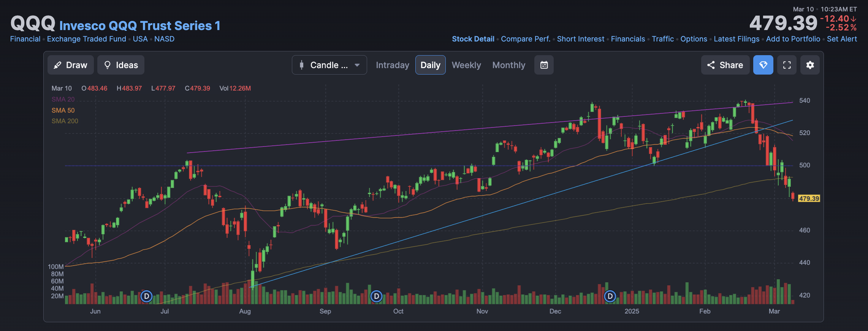The width and height of the screenshot is (868, 331).
Task: Click the share icon next to Share
Action: click(x=711, y=65)
